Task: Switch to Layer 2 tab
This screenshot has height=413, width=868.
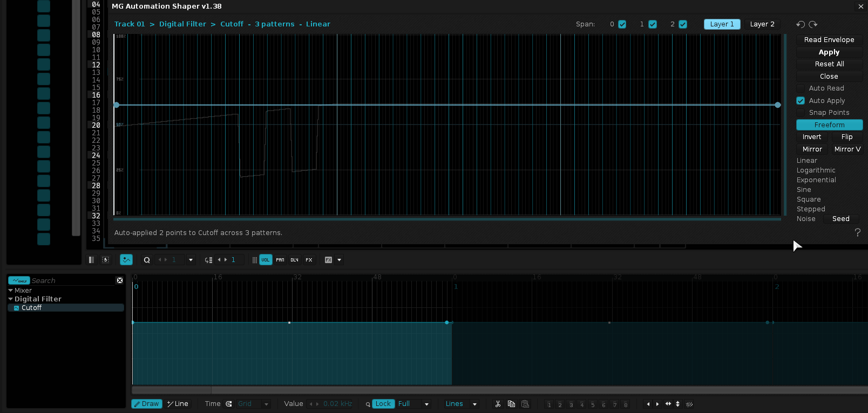Action: pyautogui.click(x=762, y=24)
